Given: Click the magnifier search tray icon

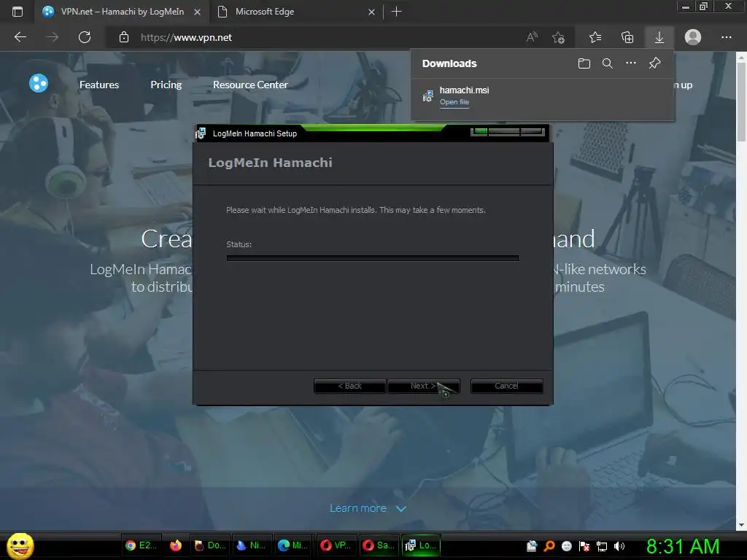Looking at the screenshot, I should (549, 546).
